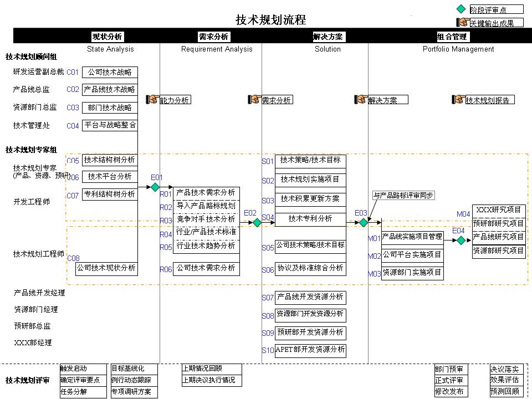Switch to the 组合管理 phase header
The image size is (532, 399).
pyautogui.click(x=452, y=37)
